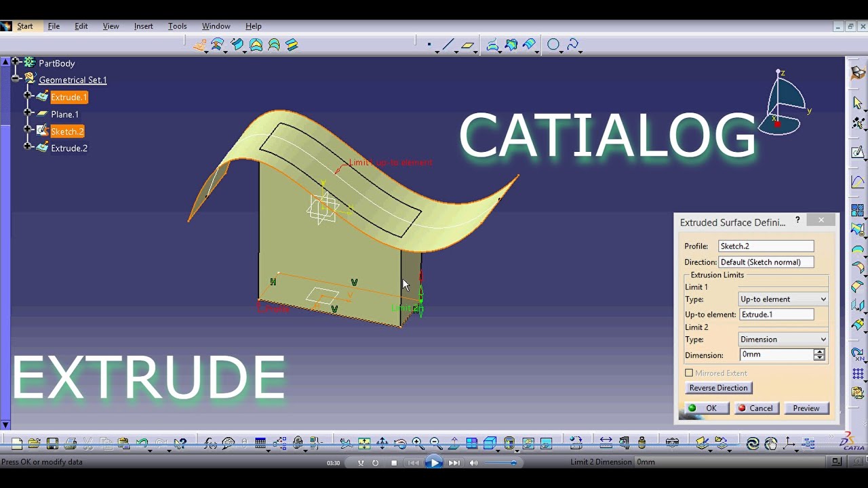
Task: Click the Design Table icon
Action: (x=260, y=444)
